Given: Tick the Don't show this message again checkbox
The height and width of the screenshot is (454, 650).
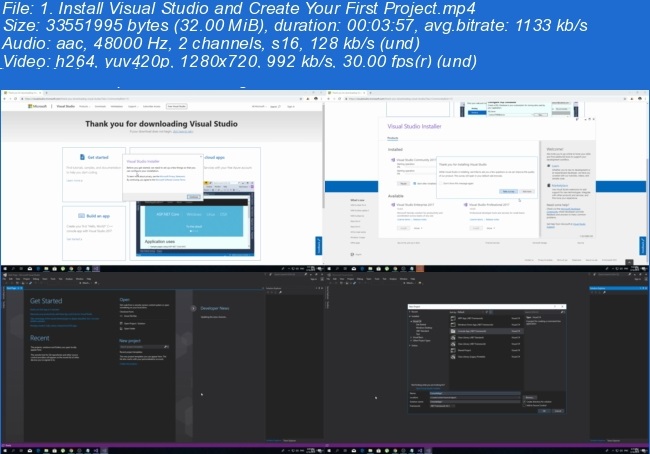Looking at the screenshot, I should point(441,183).
